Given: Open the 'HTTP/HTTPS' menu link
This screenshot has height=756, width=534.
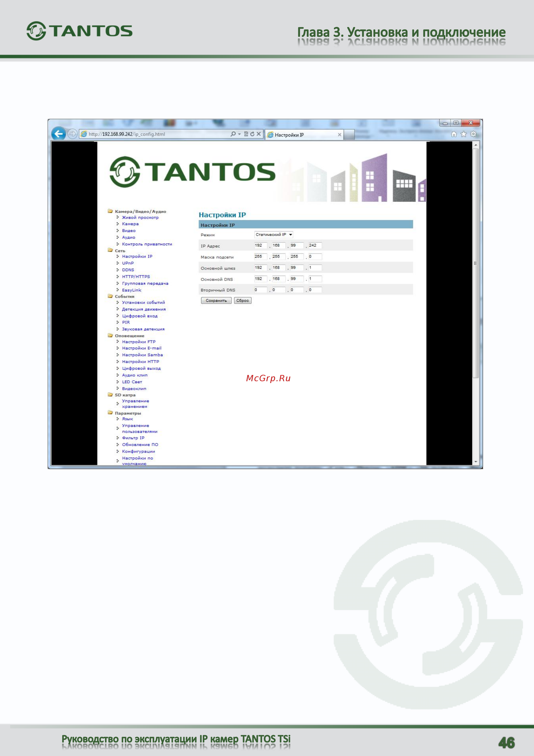Looking at the screenshot, I should pos(136,277).
